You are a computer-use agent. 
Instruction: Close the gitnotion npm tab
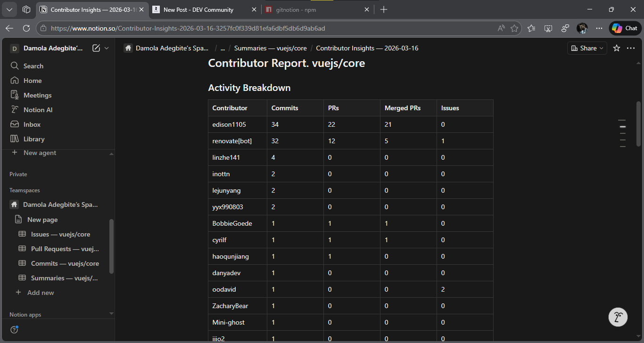pos(367,9)
